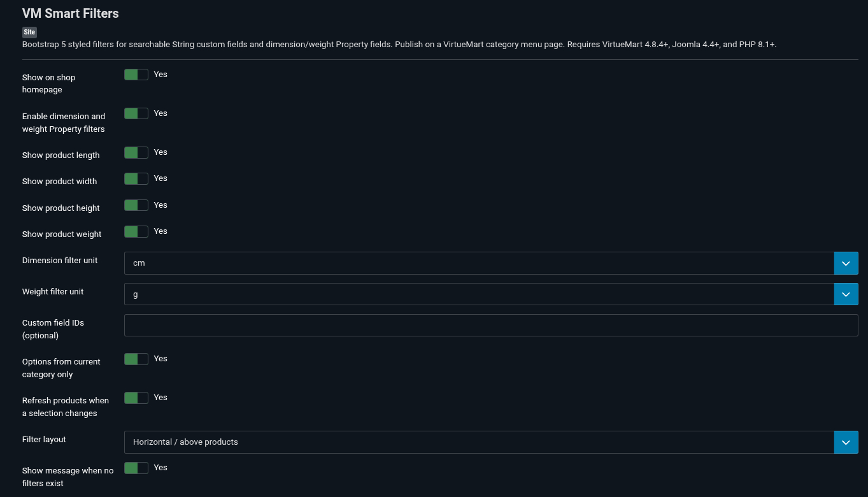Click the Filter layout label
Screen dimensions: 868x497
pyautogui.click(x=44, y=439)
